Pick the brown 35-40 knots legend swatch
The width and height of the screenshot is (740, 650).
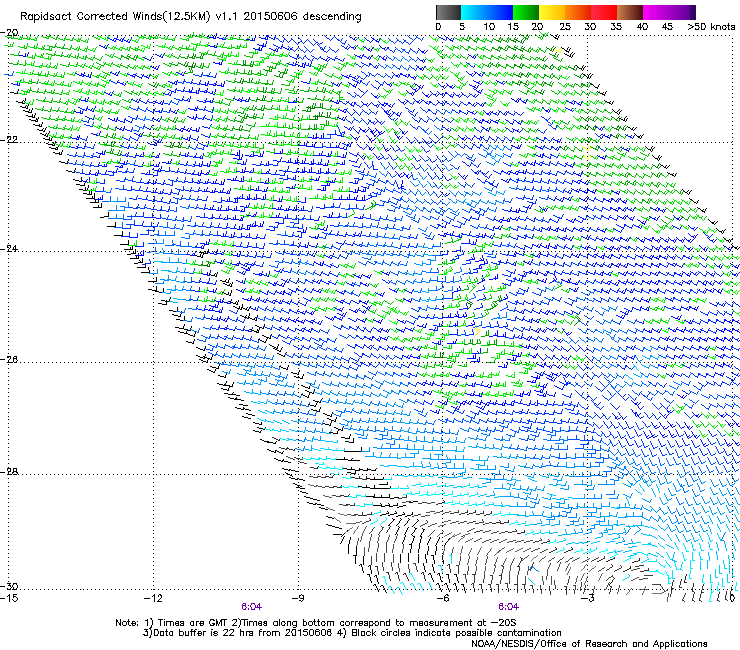pyautogui.click(x=630, y=12)
